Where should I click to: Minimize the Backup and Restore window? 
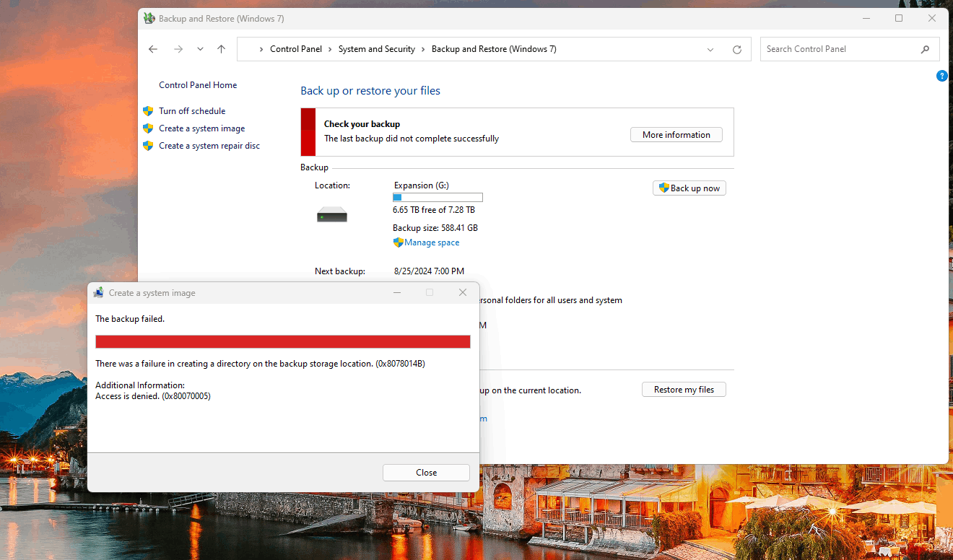point(866,18)
